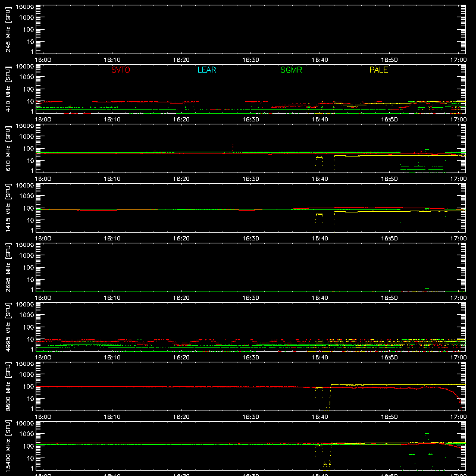The image size is (476, 476).
Task: Select the 610 MHz [SFU] axis label
Action: coord(8,149)
